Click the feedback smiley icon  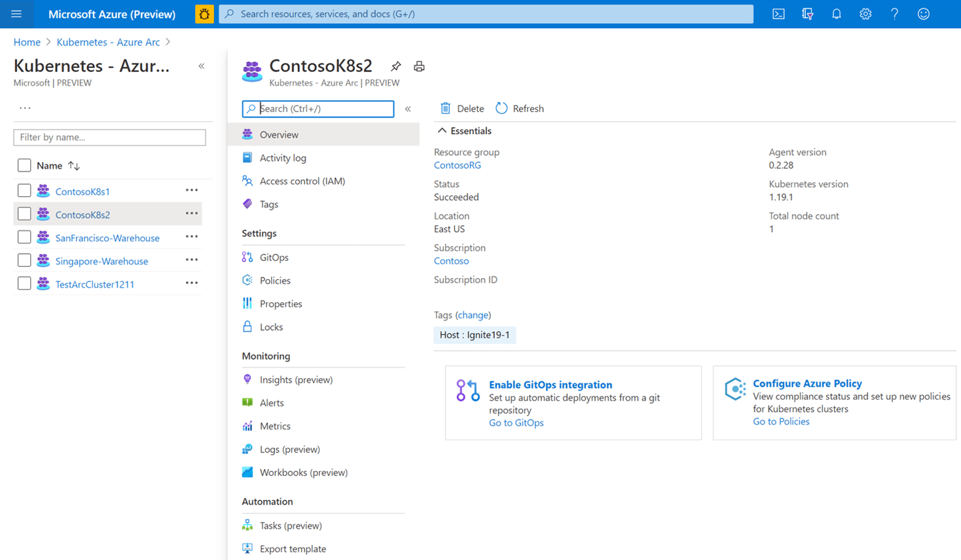coord(923,14)
